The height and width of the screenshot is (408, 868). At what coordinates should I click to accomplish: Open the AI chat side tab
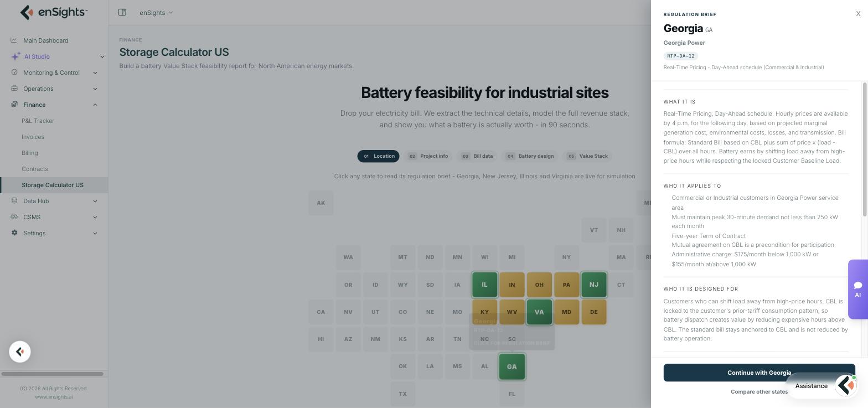pos(857,289)
